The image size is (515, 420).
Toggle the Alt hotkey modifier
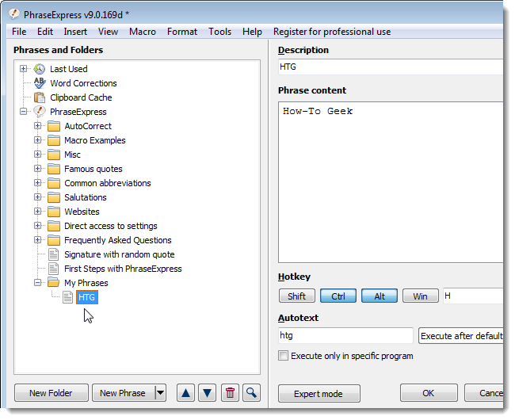click(380, 296)
